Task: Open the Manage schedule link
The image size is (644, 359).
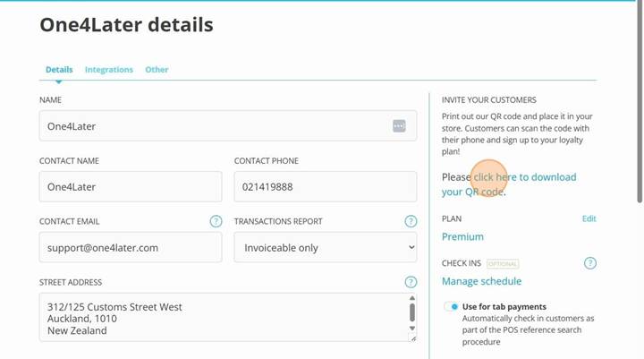Action: [481, 281]
